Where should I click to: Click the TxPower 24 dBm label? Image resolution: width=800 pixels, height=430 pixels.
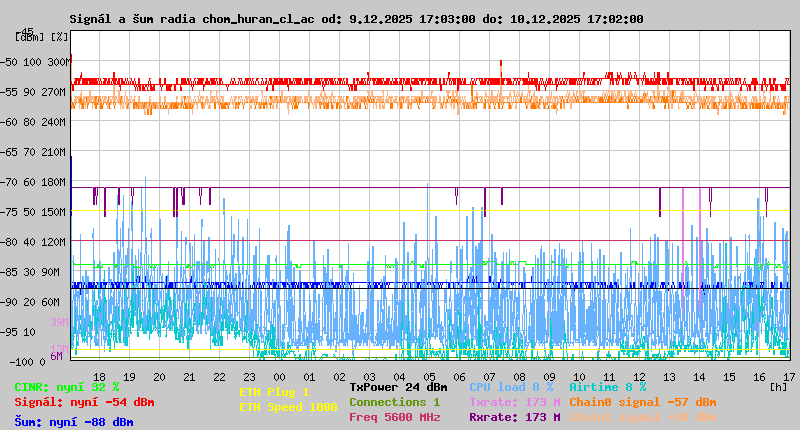pyautogui.click(x=398, y=387)
